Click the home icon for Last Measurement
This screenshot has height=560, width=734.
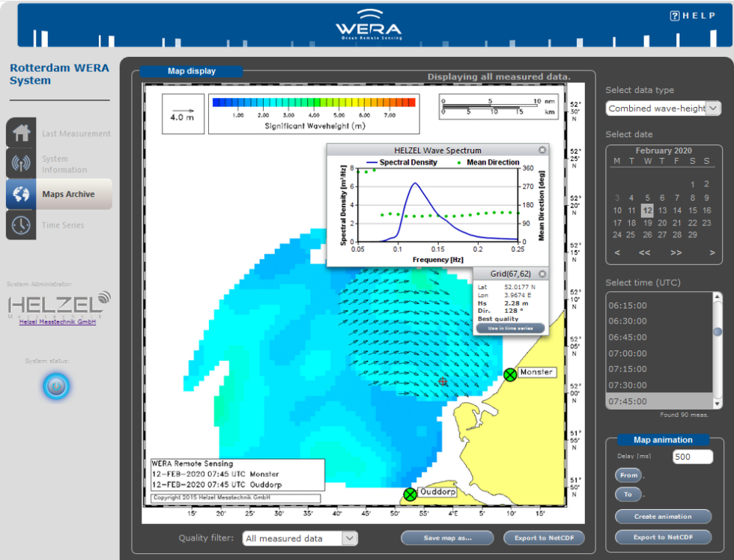pyautogui.click(x=21, y=133)
